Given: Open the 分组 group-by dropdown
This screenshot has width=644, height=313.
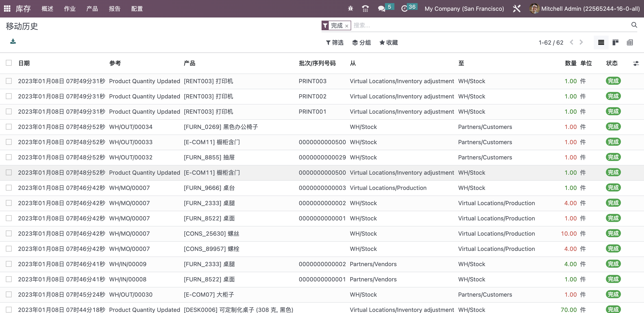Looking at the screenshot, I should click(x=361, y=43).
